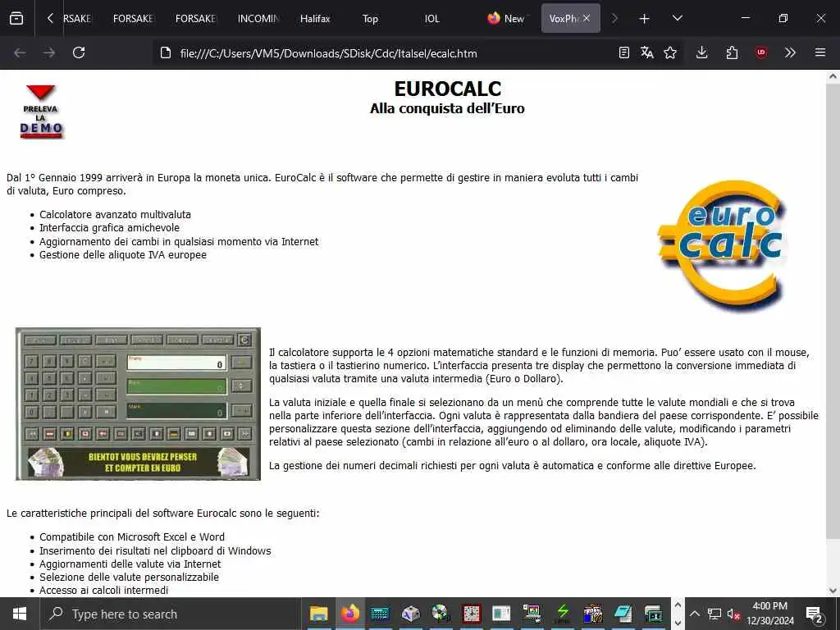Open the CD disc taskbar icon
This screenshot has height=630, width=840.
click(441, 614)
